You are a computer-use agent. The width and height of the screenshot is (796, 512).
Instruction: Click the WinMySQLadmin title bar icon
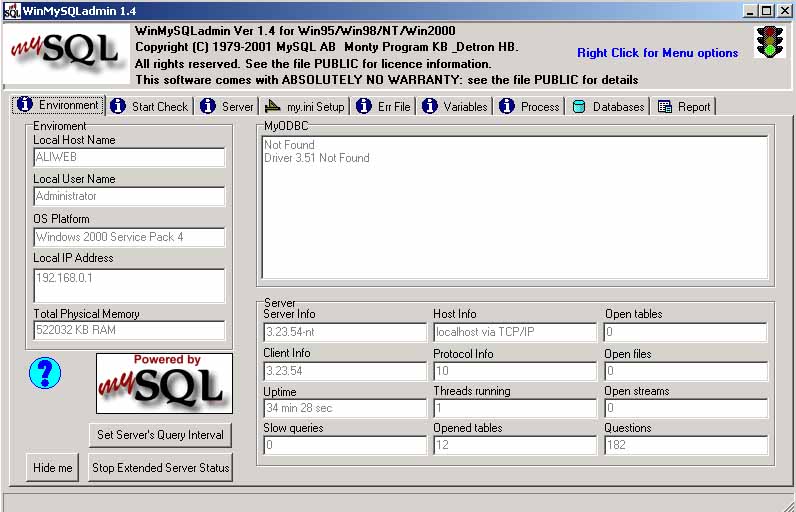(x=11, y=11)
